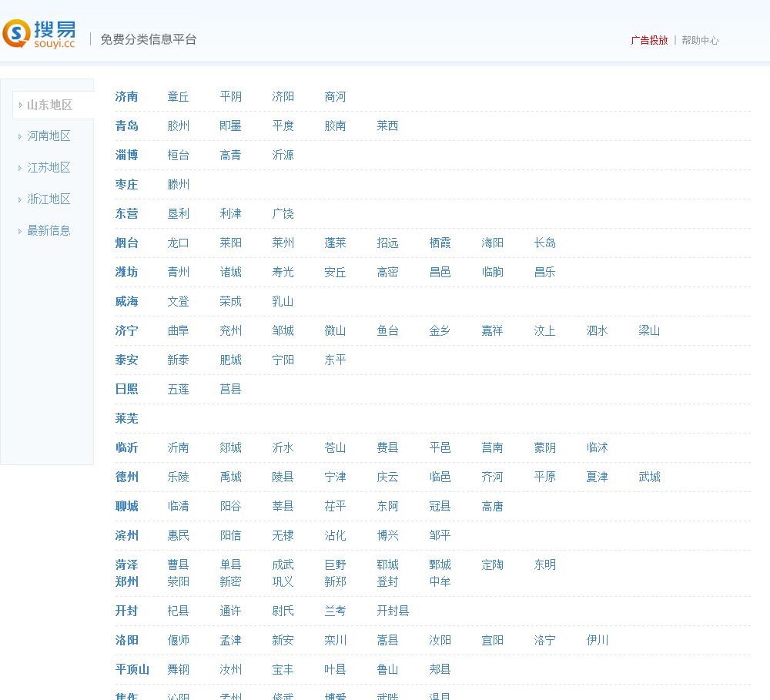
Task: Select 寿光 under 潍坊
Action: tap(283, 272)
